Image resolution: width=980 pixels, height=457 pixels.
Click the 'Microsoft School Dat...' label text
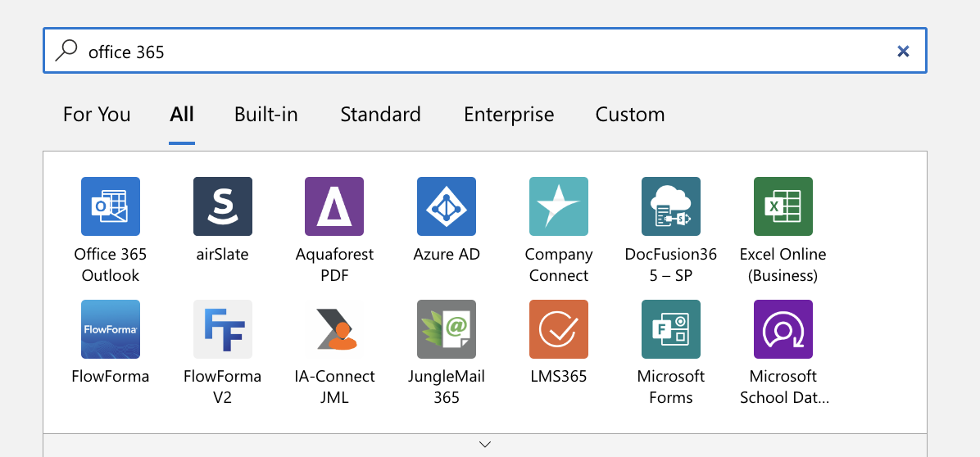click(x=783, y=387)
